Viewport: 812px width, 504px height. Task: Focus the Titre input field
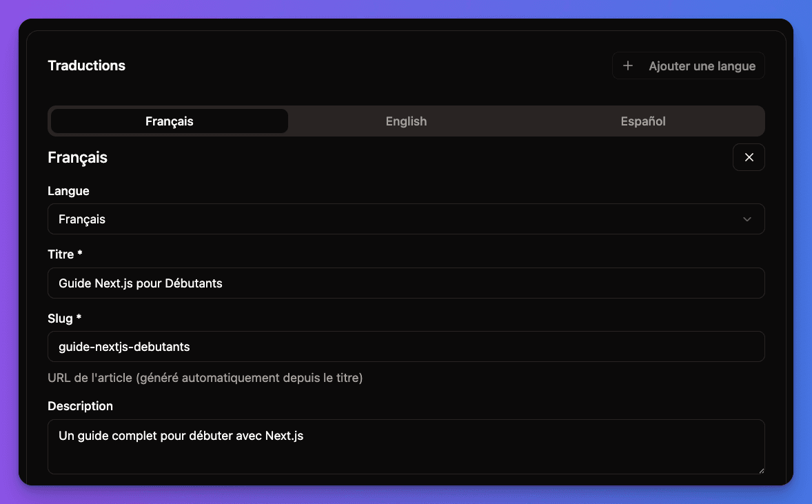(406, 283)
